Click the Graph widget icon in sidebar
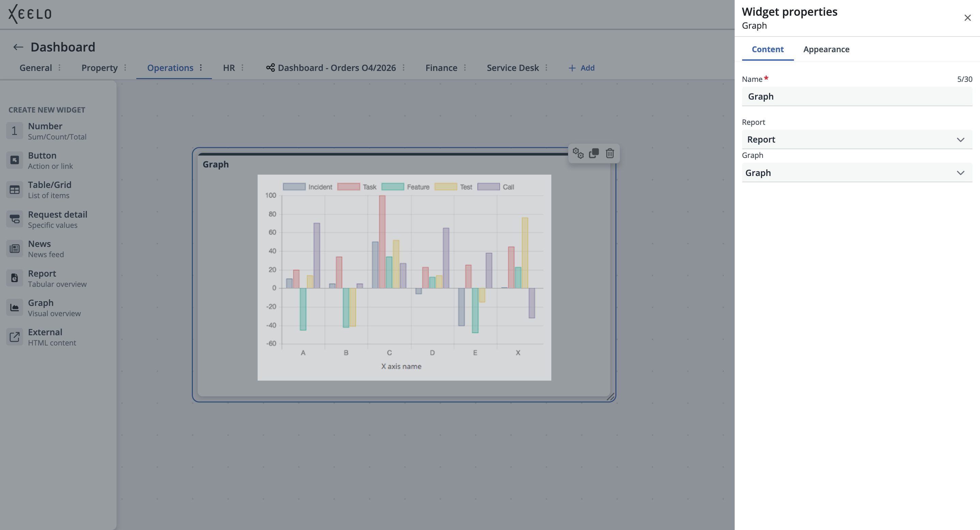The height and width of the screenshot is (530, 980). pyautogui.click(x=14, y=308)
